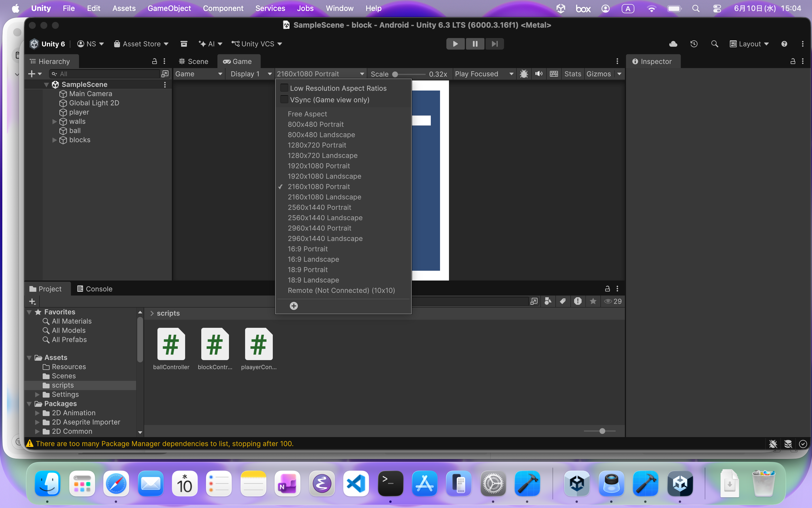This screenshot has height=508, width=812.
Task: Search by label tag icon in Project
Action: click(563, 301)
